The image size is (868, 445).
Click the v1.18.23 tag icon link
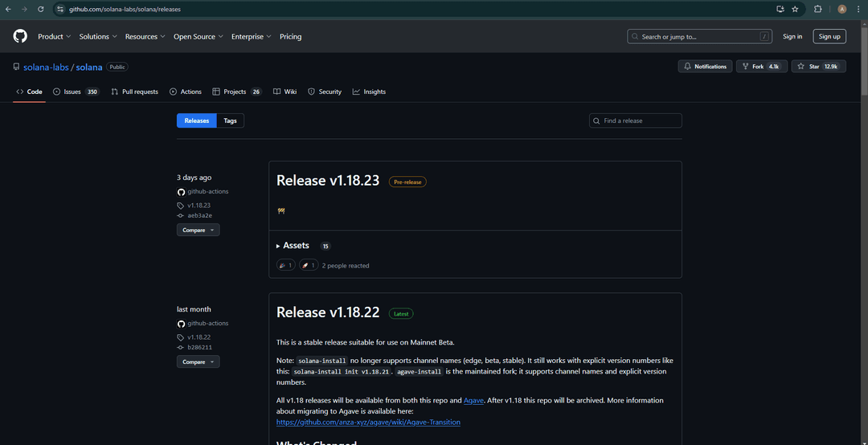[x=199, y=205]
